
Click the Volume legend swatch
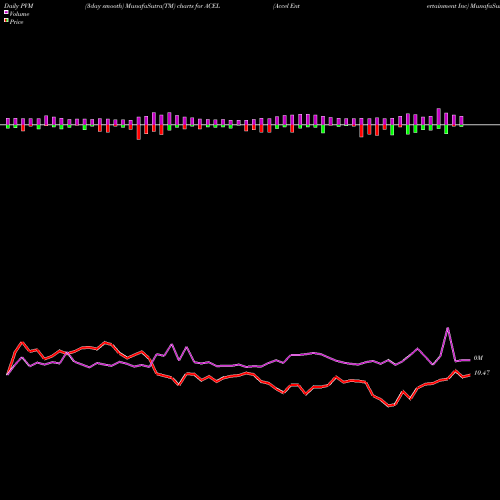[6, 12]
